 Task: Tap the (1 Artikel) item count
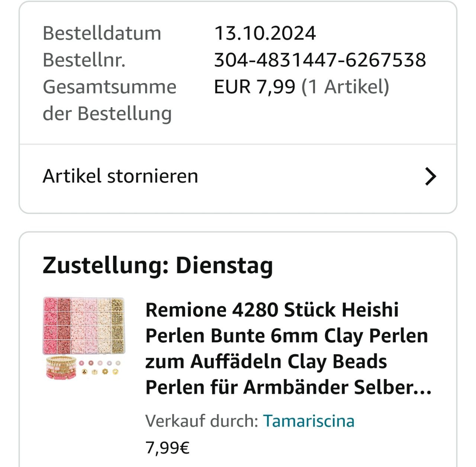[x=345, y=87]
